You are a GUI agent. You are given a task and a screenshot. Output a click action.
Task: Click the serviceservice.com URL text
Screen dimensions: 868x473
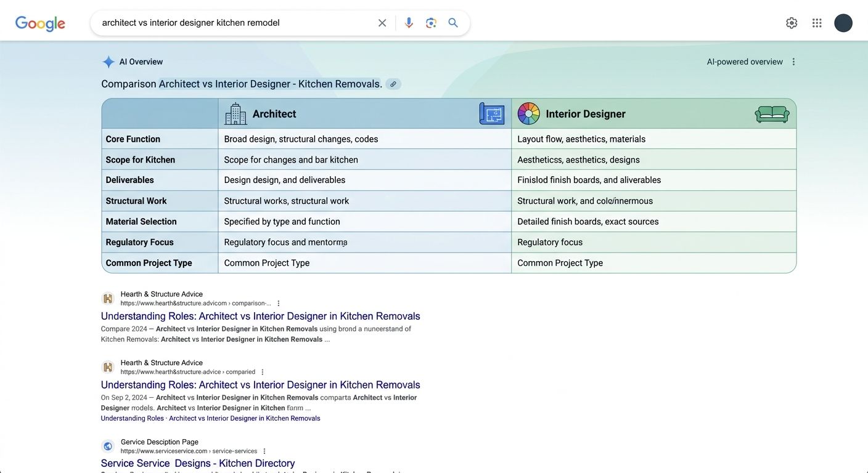tap(189, 451)
